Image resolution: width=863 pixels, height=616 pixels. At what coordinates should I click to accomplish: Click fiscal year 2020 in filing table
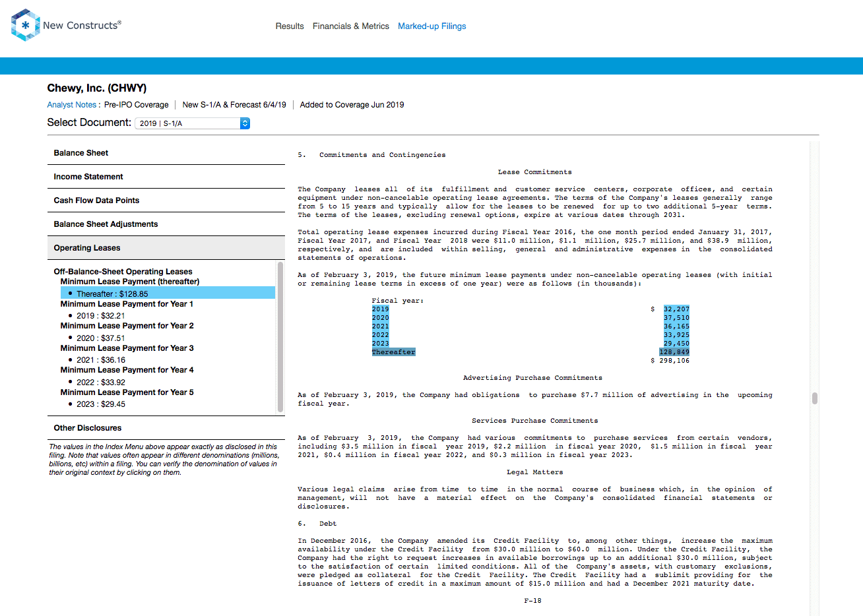click(380, 318)
